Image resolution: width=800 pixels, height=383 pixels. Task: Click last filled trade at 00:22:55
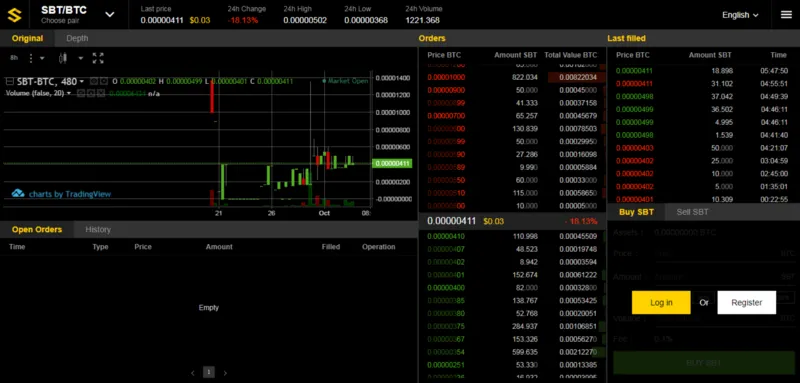coord(703,199)
